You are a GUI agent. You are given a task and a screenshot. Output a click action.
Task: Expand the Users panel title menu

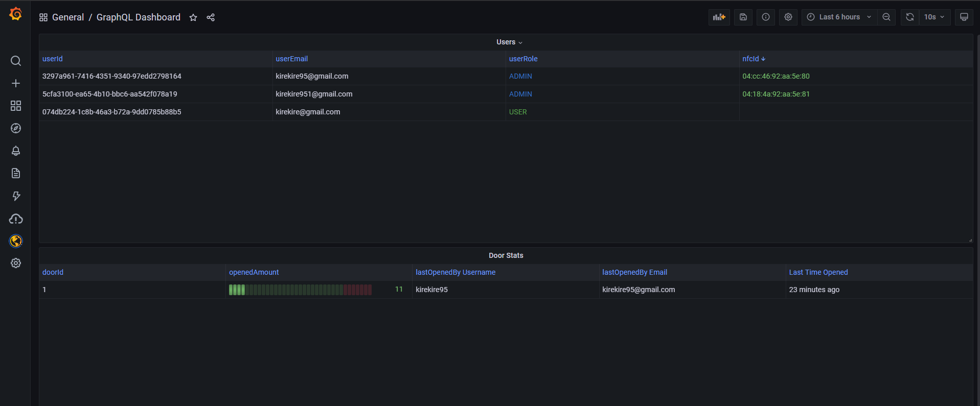(x=509, y=42)
